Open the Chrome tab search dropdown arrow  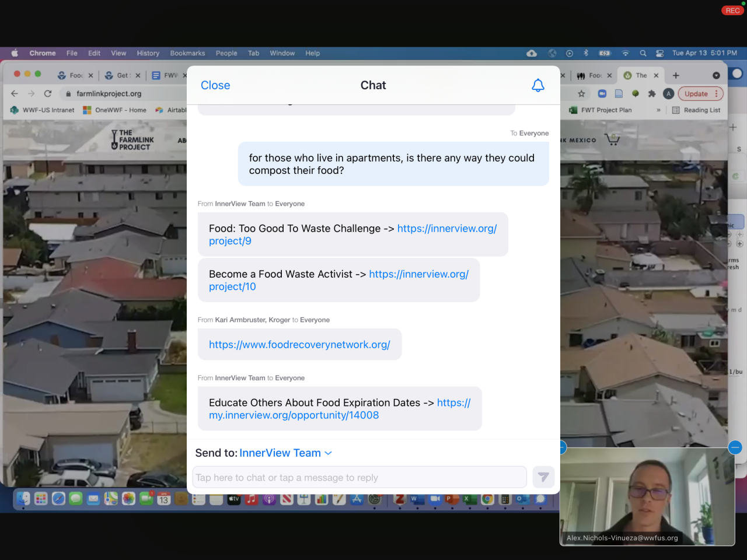(x=716, y=75)
